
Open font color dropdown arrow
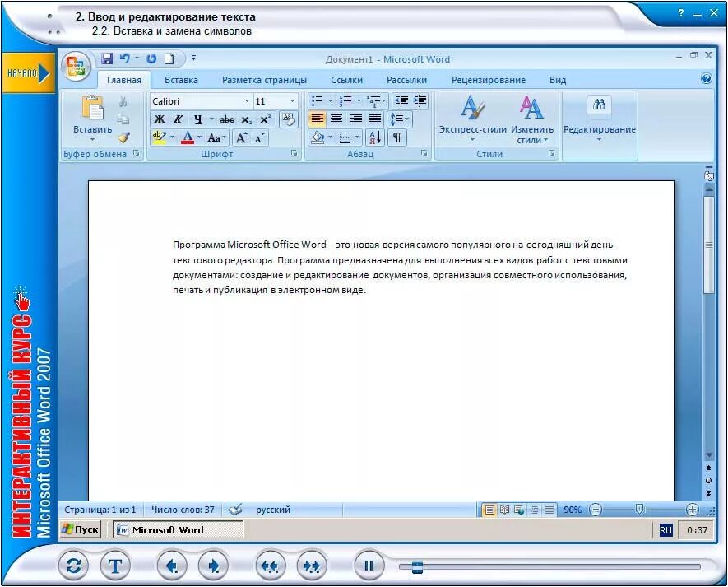pos(200,137)
